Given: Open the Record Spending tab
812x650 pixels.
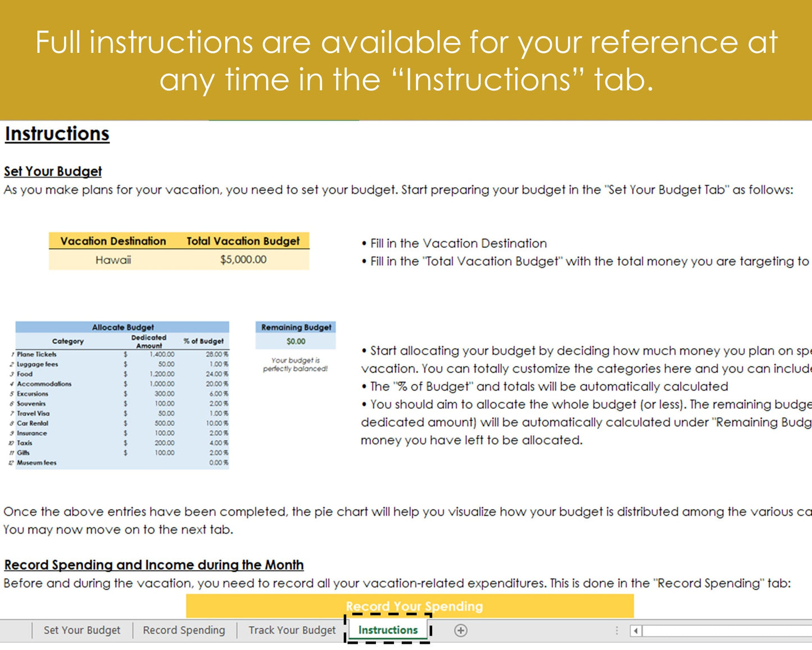Looking at the screenshot, I should click(184, 630).
